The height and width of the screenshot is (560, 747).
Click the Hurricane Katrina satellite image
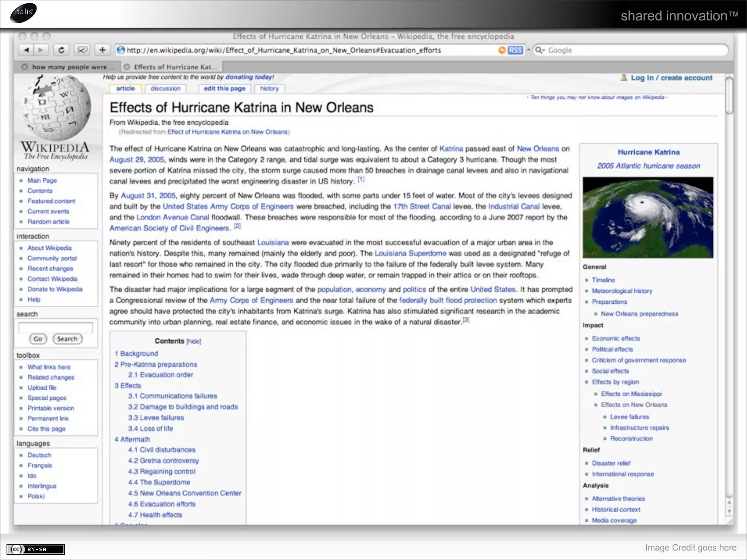(648, 218)
